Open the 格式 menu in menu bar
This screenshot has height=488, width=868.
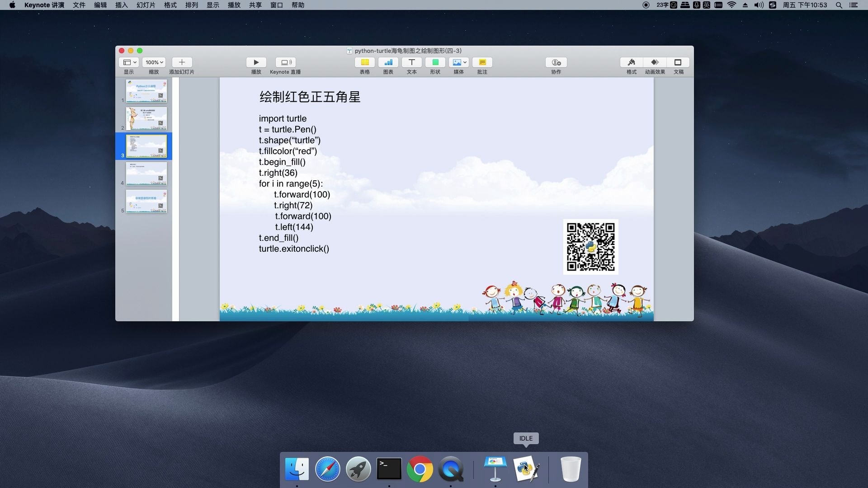pos(170,5)
